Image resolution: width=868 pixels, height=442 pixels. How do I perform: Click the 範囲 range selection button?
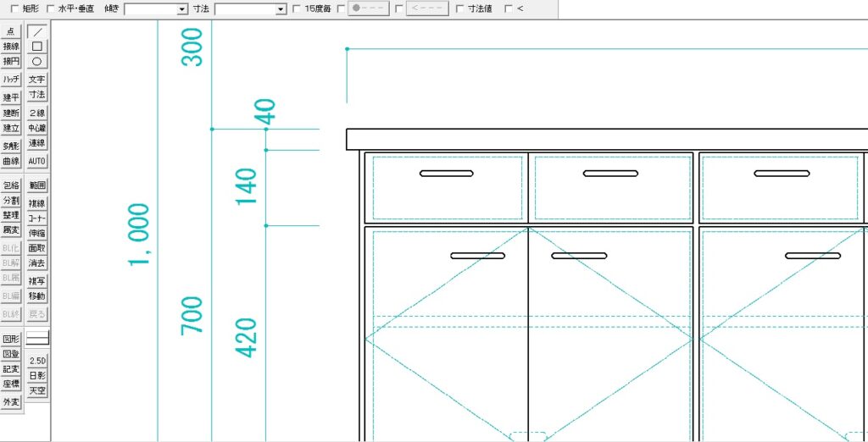coord(36,185)
